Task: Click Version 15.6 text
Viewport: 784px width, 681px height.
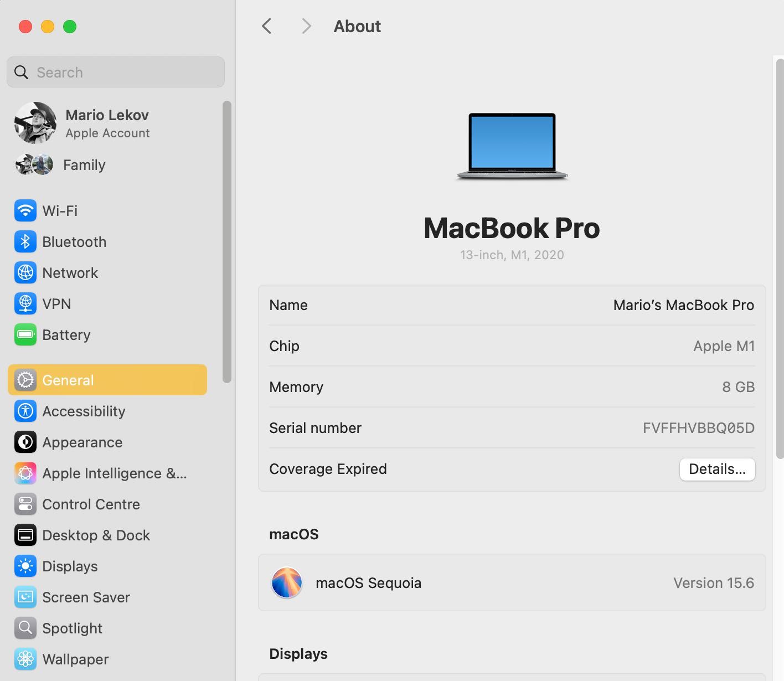Action: click(714, 583)
